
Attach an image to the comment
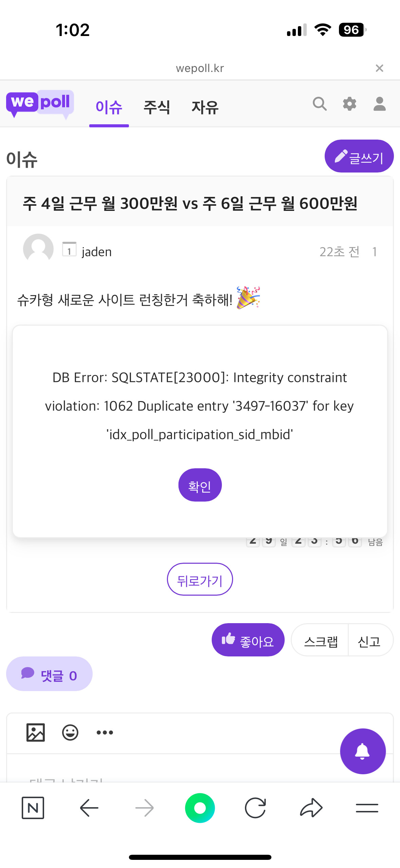click(36, 732)
